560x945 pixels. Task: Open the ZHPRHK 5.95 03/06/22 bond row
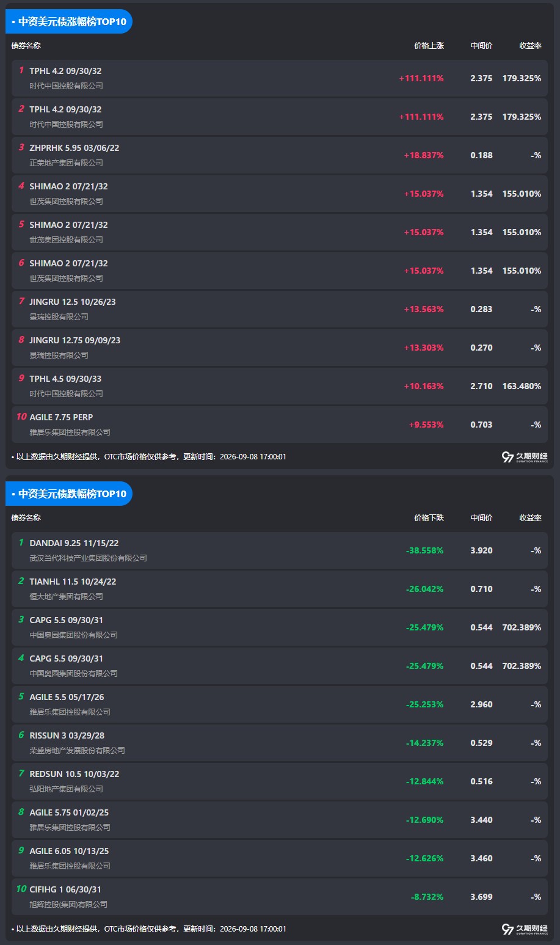280,155
